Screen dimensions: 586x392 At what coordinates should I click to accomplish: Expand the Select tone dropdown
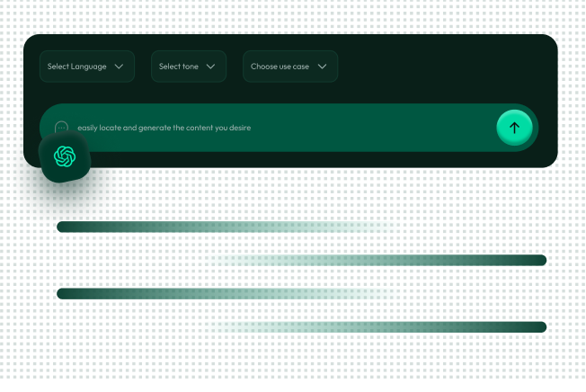[x=188, y=67]
